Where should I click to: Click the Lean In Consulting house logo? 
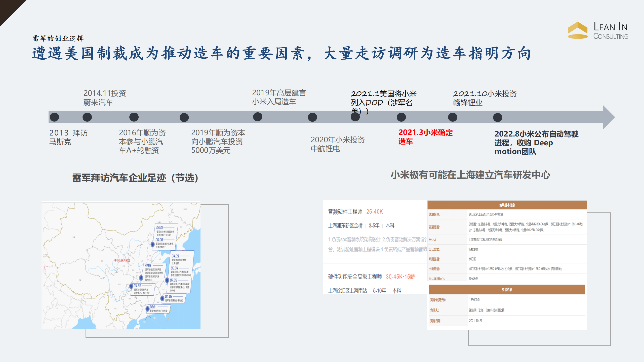click(578, 30)
